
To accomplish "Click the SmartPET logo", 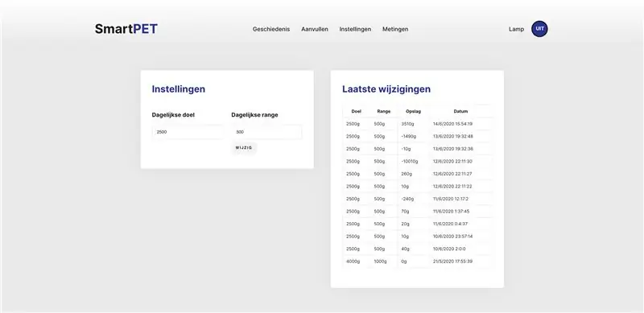I will pos(126,29).
